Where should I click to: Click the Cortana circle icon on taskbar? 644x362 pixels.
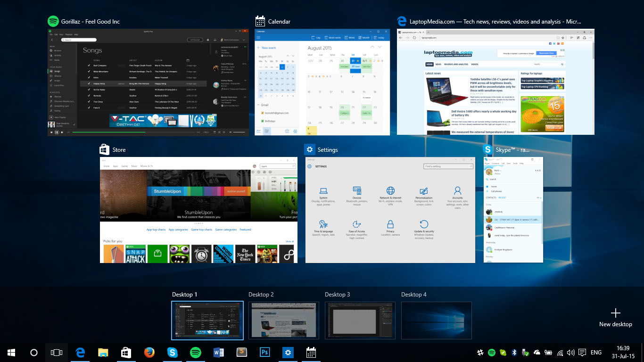pos(33,352)
